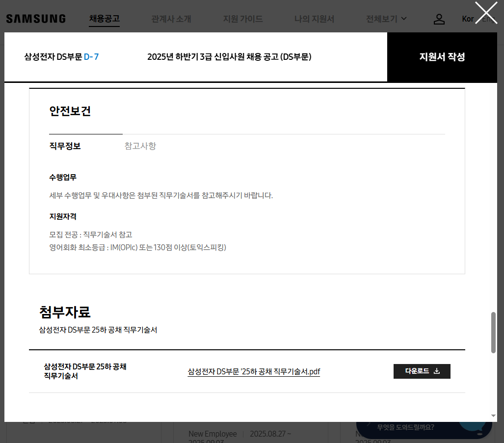Image resolution: width=504 pixels, height=443 pixels.
Task: Switch language to Kor
Action: [468, 19]
